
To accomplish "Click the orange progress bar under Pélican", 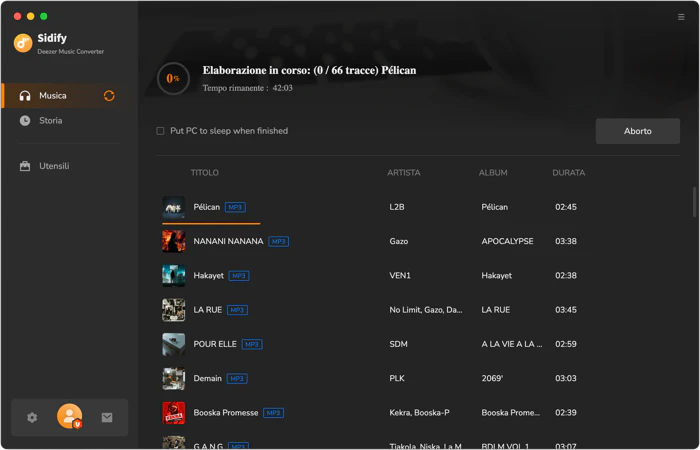I will click(211, 223).
